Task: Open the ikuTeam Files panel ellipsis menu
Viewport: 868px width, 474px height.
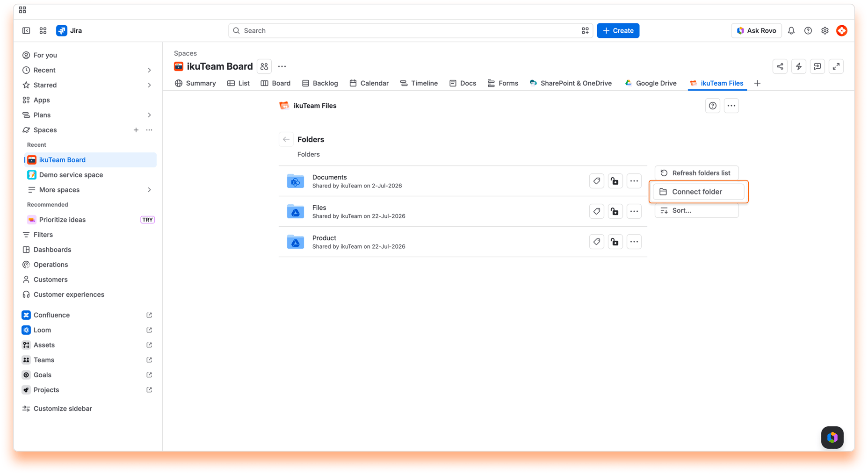Action: [x=731, y=106]
